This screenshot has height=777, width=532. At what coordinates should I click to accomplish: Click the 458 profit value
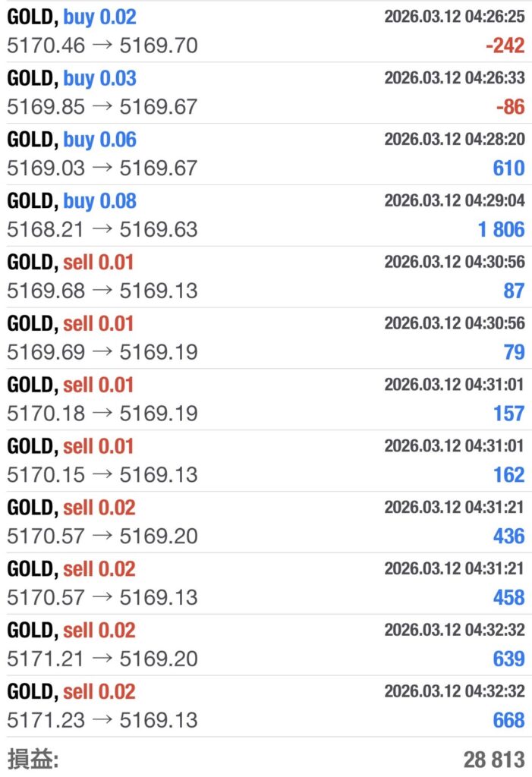click(x=508, y=597)
